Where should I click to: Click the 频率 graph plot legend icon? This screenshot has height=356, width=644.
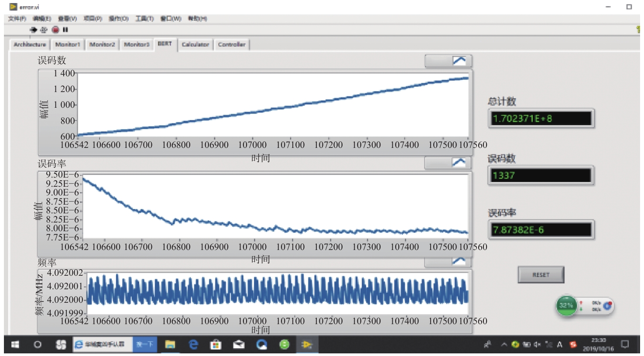459,261
